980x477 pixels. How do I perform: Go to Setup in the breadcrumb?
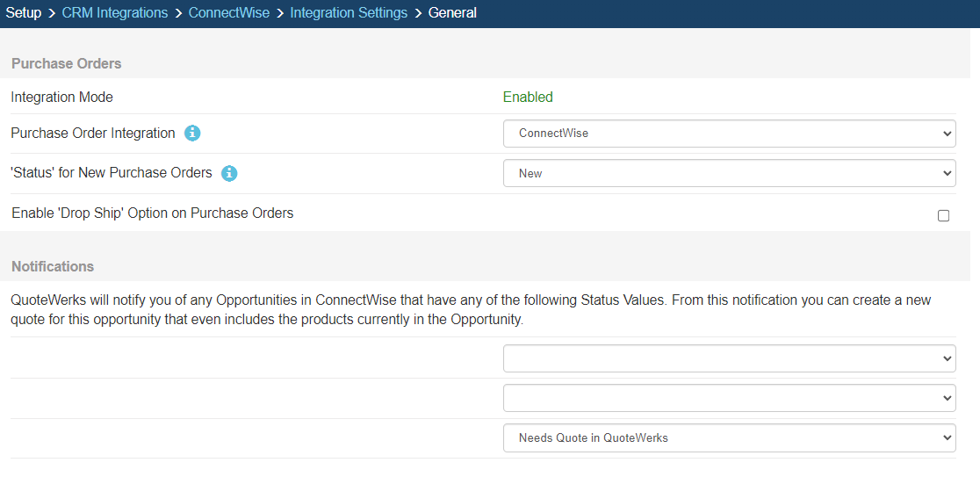(24, 13)
